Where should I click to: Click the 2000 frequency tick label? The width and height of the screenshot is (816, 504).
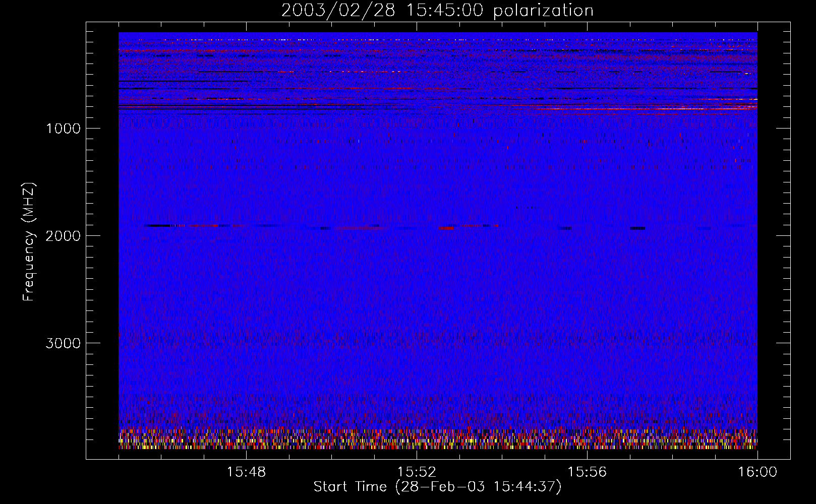(x=63, y=236)
